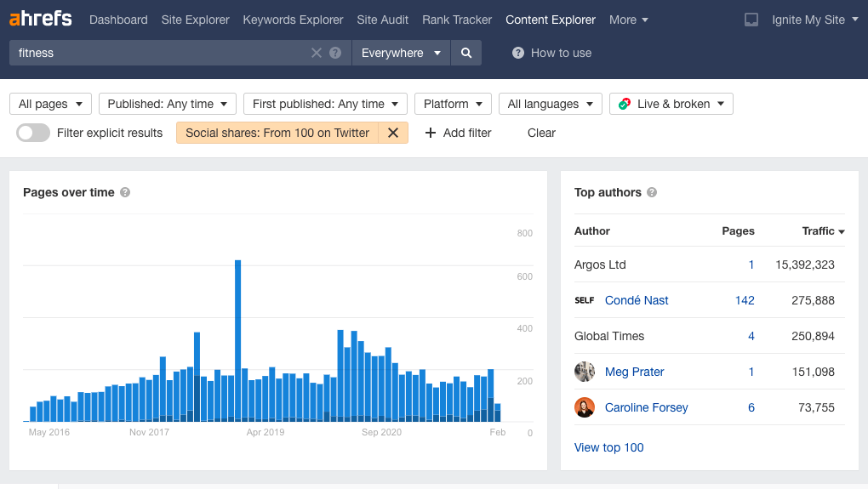868x489 pixels.
Task: Click Global Times pages count 4
Action: tap(751, 336)
